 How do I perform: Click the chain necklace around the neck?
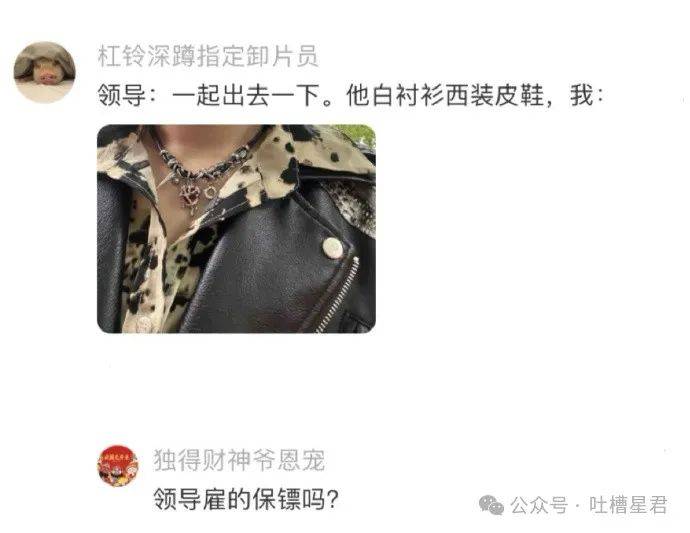(202, 163)
